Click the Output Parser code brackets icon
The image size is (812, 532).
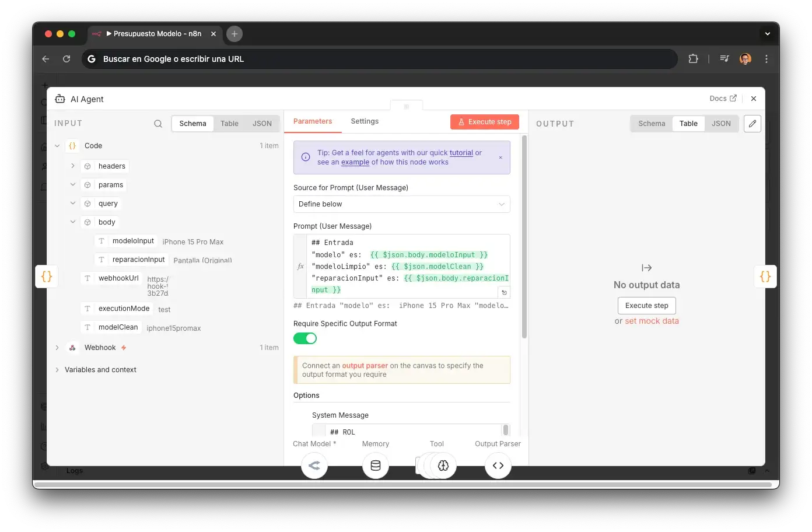pos(498,466)
